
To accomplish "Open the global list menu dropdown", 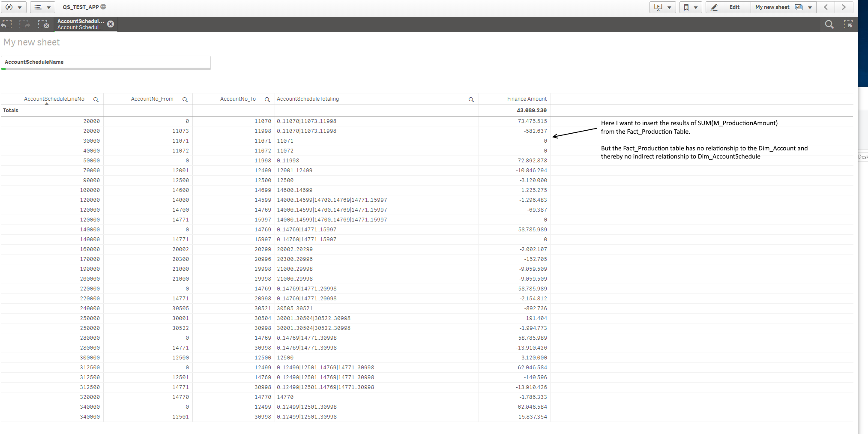I will coord(42,7).
